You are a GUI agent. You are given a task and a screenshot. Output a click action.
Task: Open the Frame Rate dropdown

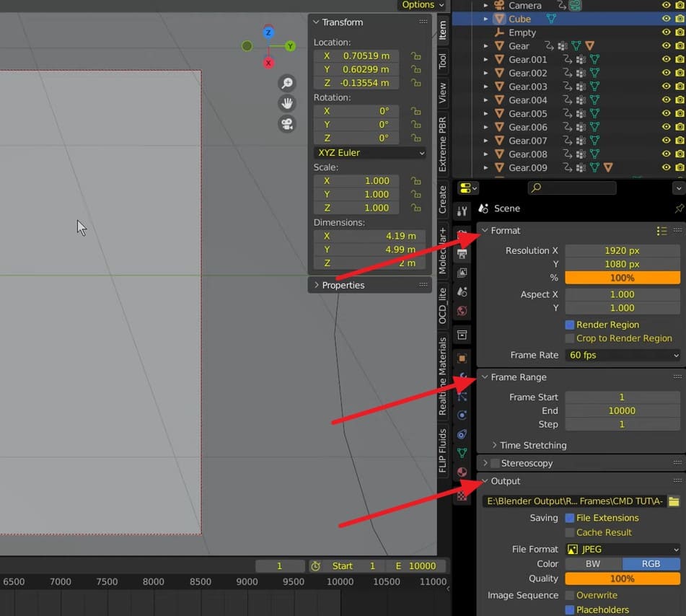[x=620, y=355]
